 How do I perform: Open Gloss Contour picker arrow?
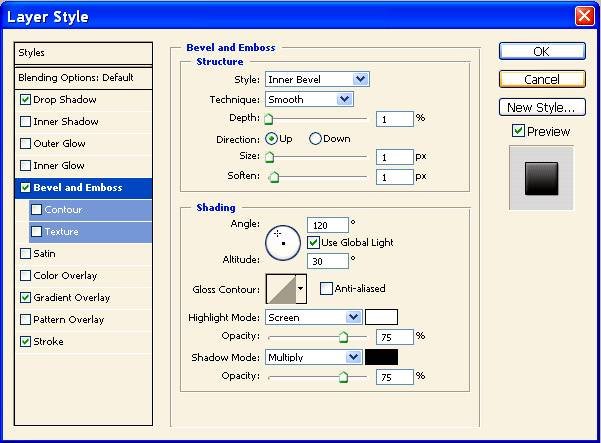tap(301, 290)
